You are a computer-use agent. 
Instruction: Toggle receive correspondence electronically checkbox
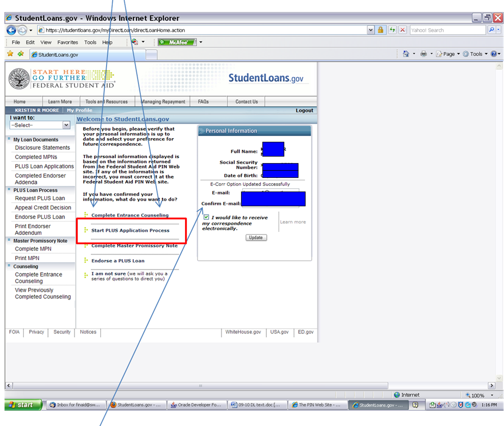(206, 217)
